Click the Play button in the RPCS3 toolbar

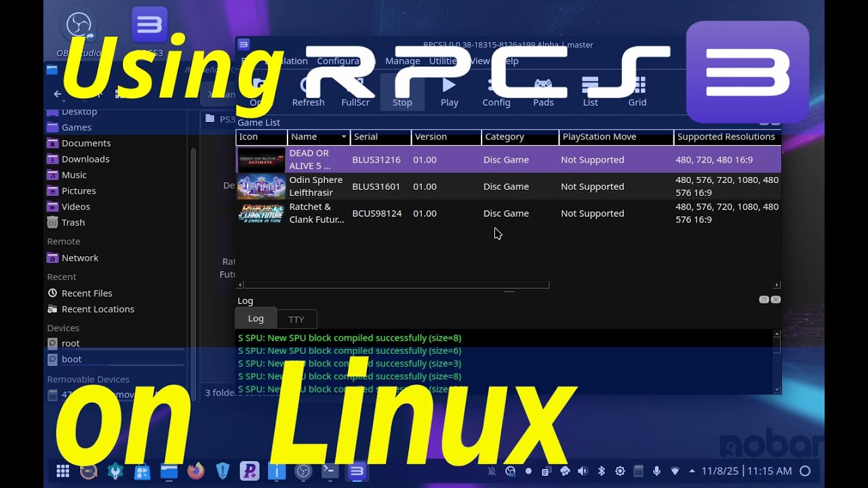pos(449,92)
